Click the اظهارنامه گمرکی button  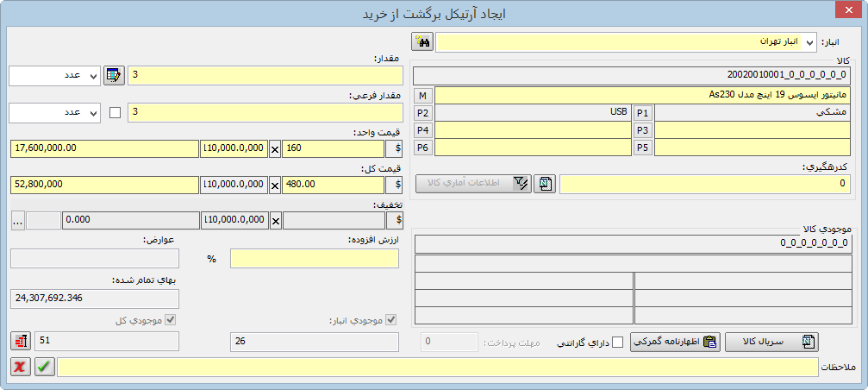(x=675, y=342)
